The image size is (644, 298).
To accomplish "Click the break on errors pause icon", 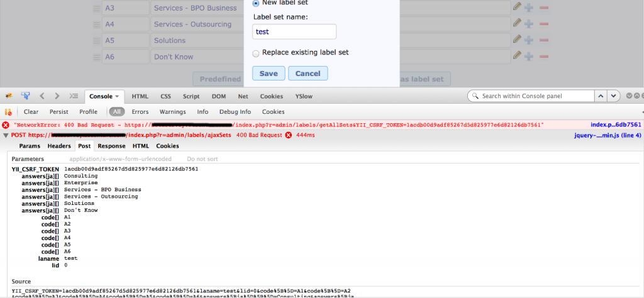I will point(9,112).
